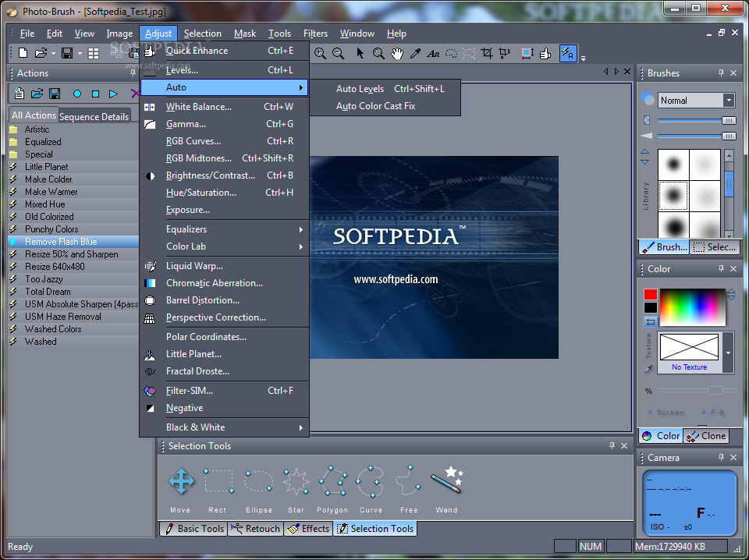
Task: Choose the Rect selection tool
Action: tap(218, 481)
